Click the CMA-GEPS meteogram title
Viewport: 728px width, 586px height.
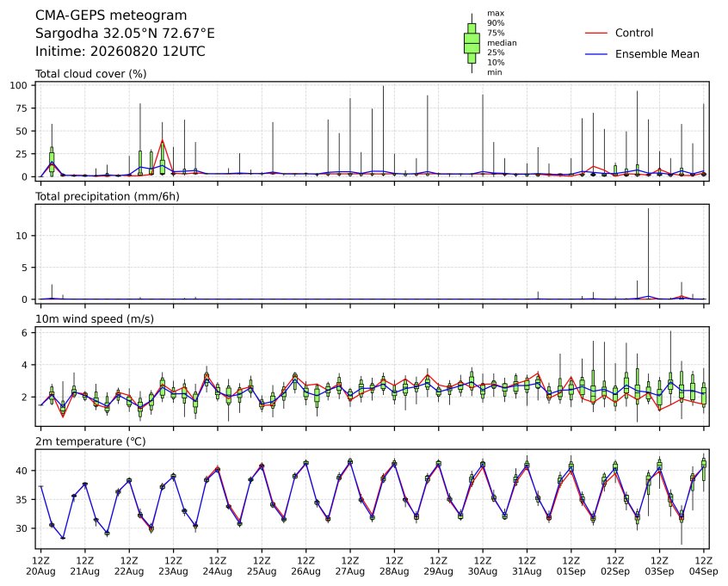(x=111, y=15)
